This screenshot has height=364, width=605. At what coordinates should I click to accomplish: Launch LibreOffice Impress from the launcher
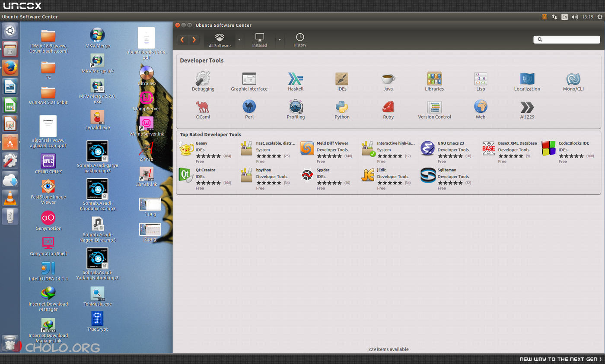click(10, 123)
